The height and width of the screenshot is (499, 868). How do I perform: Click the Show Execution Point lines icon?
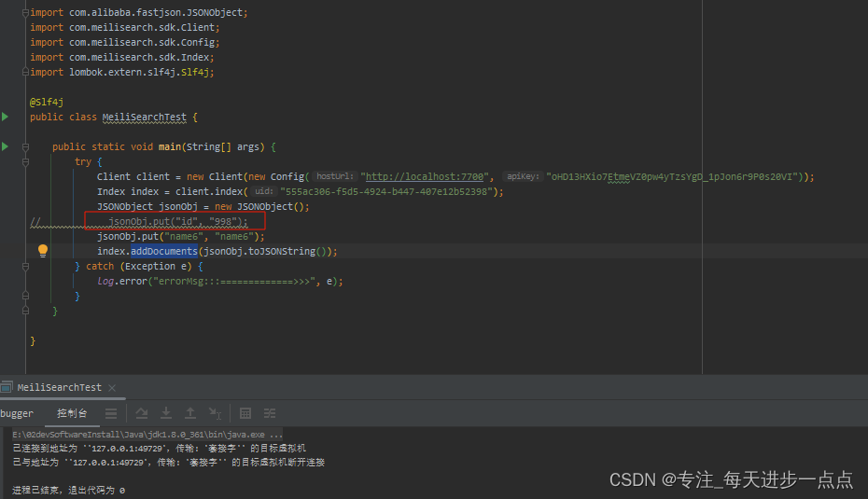[x=111, y=413]
